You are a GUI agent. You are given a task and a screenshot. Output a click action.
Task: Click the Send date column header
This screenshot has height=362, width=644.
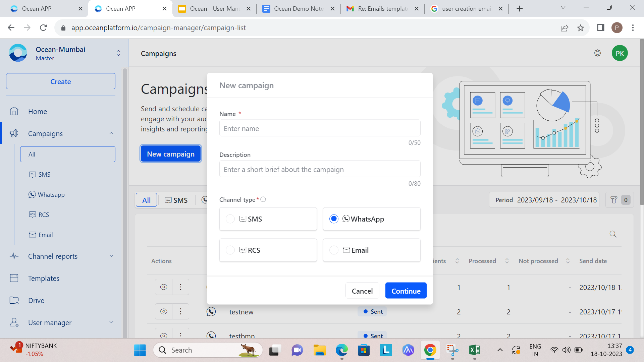tap(593, 261)
